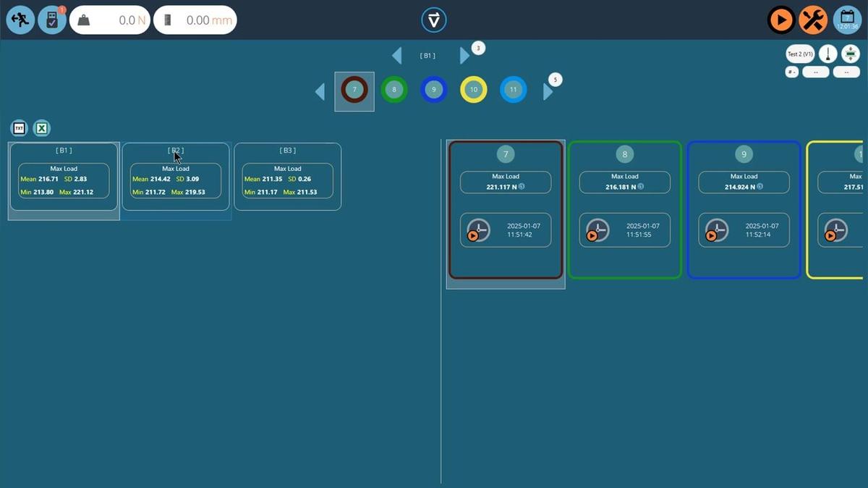Screen dimensions: 868x488
Task: Open the calendar clock icon
Action: [847, 20]
